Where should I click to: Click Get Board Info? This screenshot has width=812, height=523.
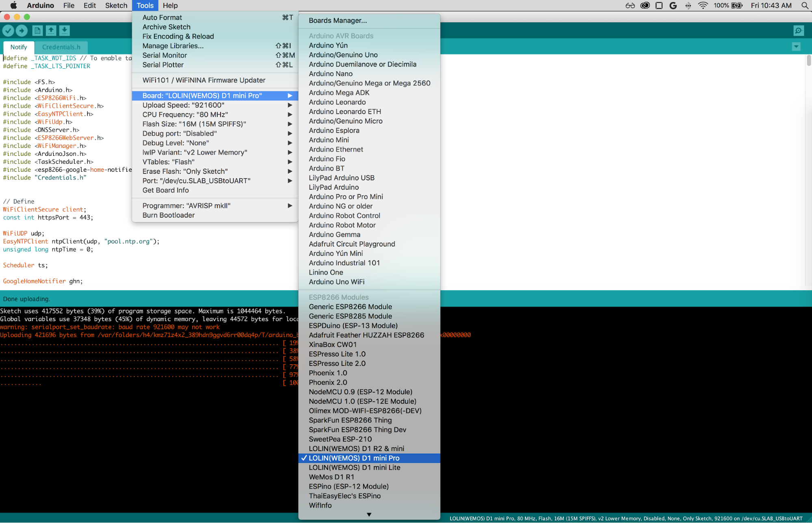165,190
